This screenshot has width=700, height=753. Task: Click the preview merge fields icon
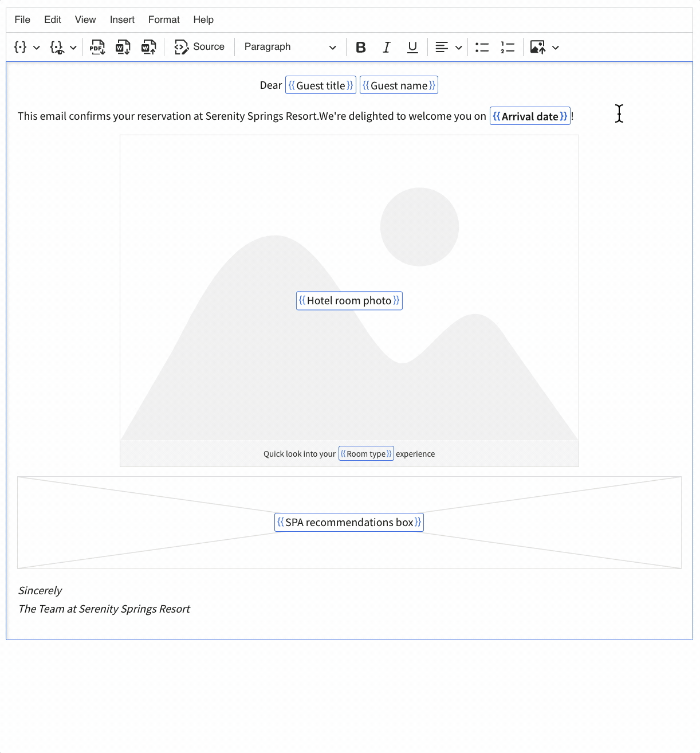57,47
